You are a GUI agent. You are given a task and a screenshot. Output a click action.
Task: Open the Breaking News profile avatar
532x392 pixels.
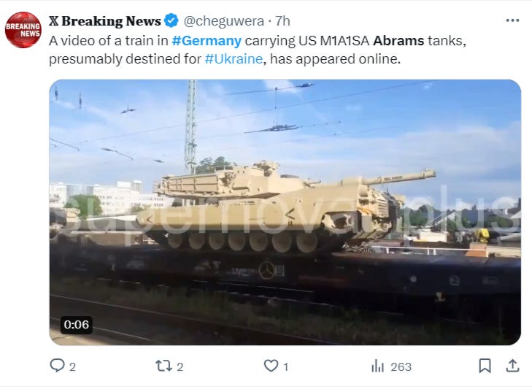click(x=23, y=30)
